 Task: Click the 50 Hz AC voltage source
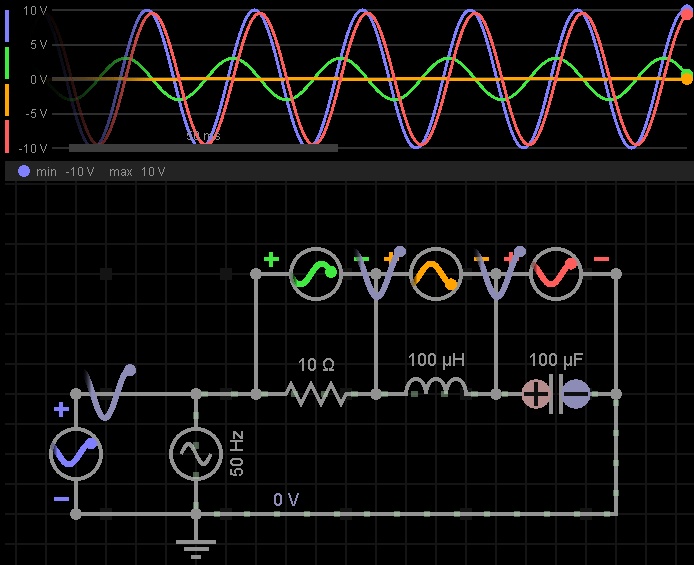click(x=196, y=455)
